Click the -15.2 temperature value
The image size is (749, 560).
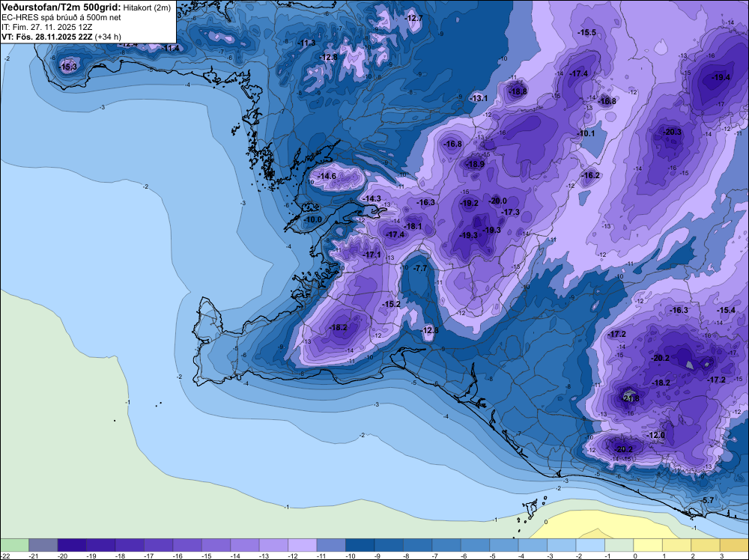392,304
